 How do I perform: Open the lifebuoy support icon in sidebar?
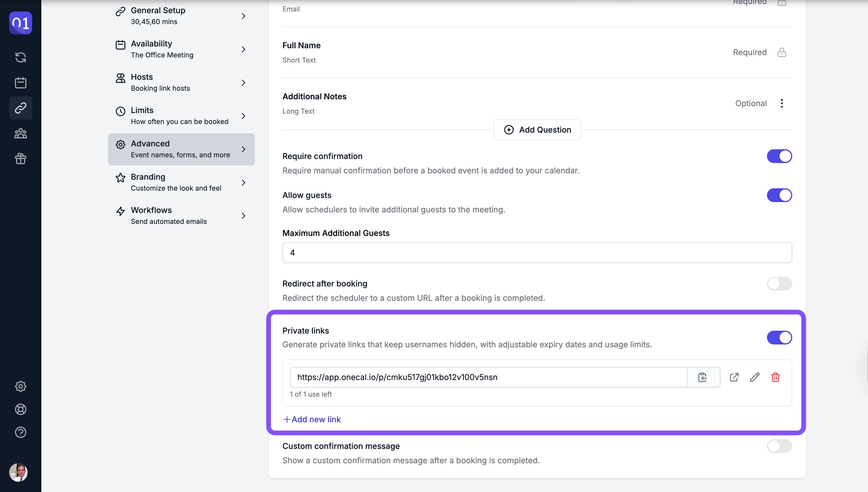pyautogui.click(x=21, y=409)
